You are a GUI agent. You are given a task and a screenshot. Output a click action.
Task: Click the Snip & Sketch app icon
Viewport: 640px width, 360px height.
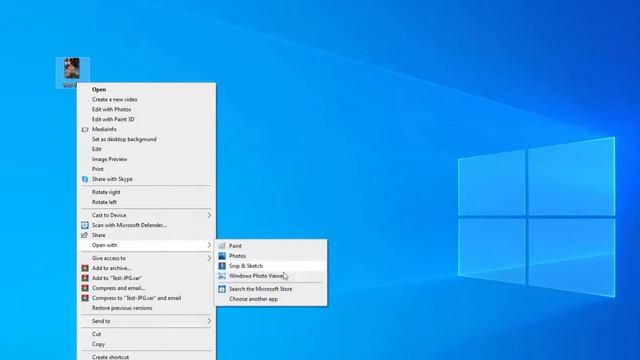[222, 266]
